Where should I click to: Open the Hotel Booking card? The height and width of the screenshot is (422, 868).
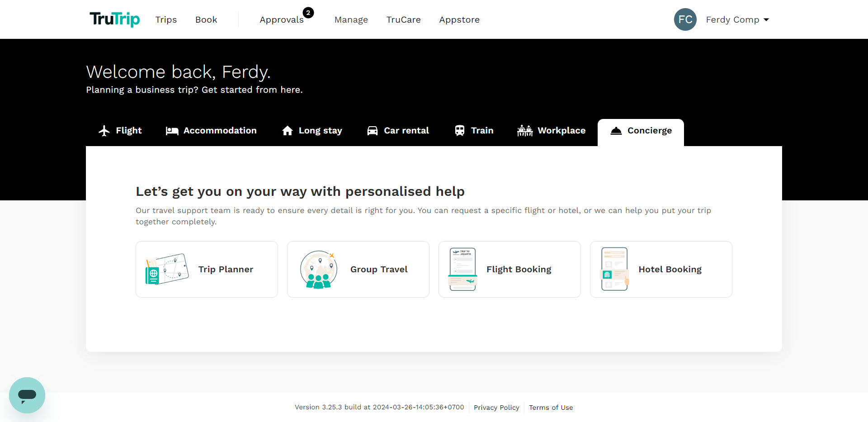pyautogui.click(x=661, y=269)
